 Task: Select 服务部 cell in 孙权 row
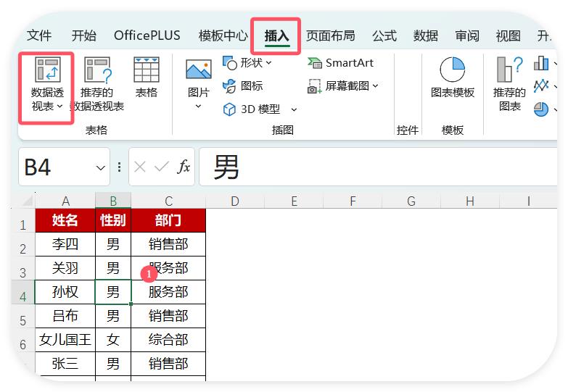tap(168, 292)
